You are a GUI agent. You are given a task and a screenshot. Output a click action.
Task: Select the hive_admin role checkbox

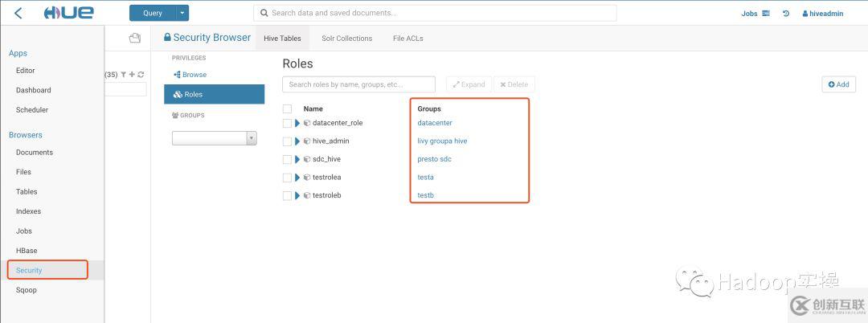pyautogui.click(x=287, y=141)
